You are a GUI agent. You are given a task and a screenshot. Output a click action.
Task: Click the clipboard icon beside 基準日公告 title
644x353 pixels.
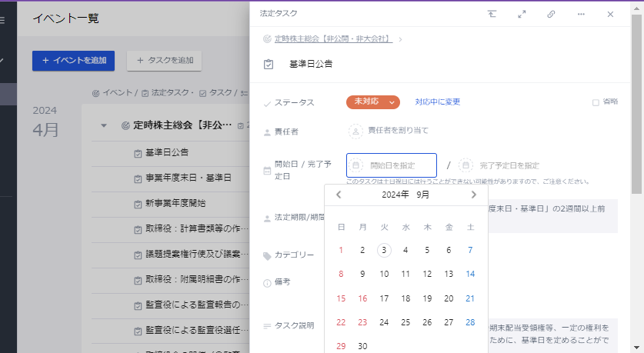[269, 64]
